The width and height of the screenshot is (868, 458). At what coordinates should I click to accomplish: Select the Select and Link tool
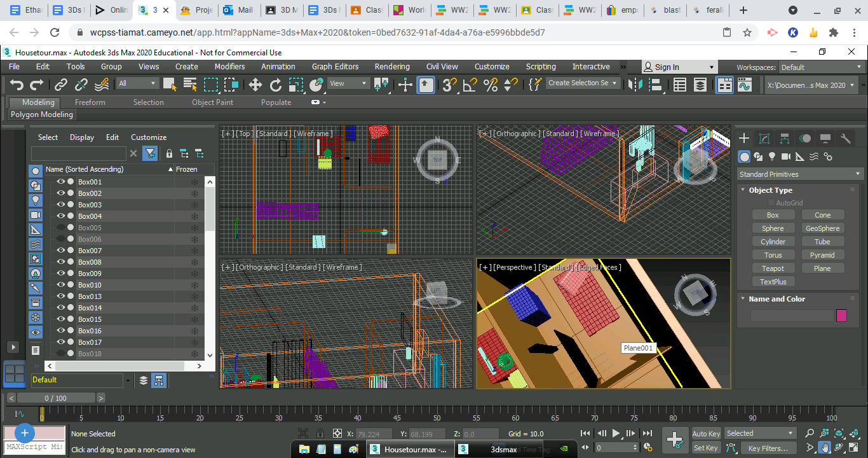(61, 85)
